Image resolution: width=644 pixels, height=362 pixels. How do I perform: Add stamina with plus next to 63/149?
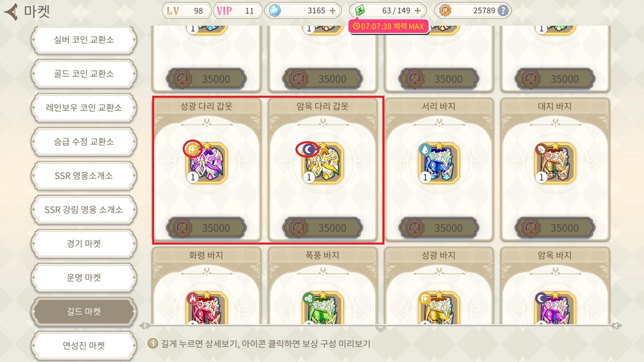(417, 11)
